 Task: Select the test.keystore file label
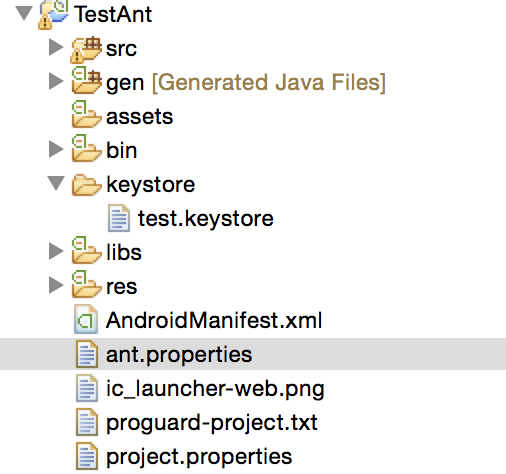click(206, 219)
